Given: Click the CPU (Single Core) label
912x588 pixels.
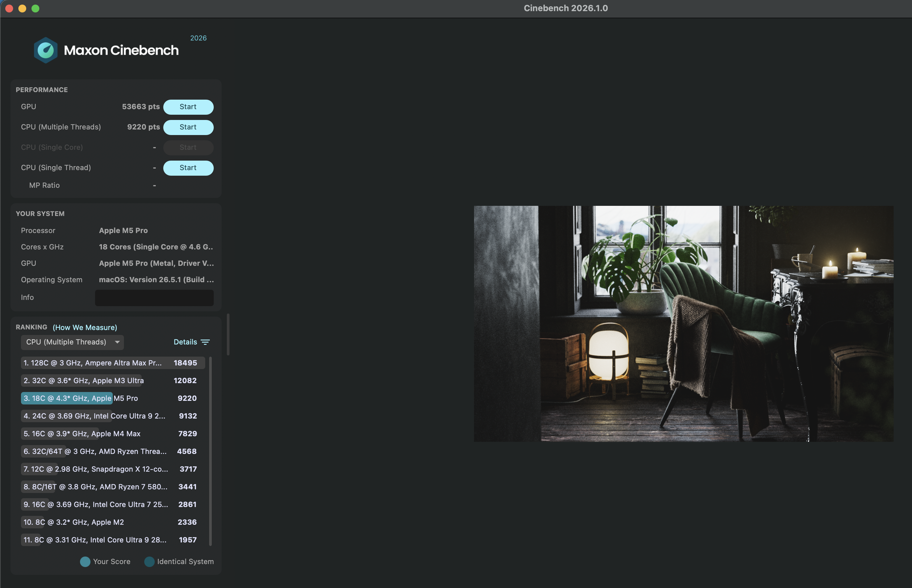Looking at the screenshot, I should (52, 147).
